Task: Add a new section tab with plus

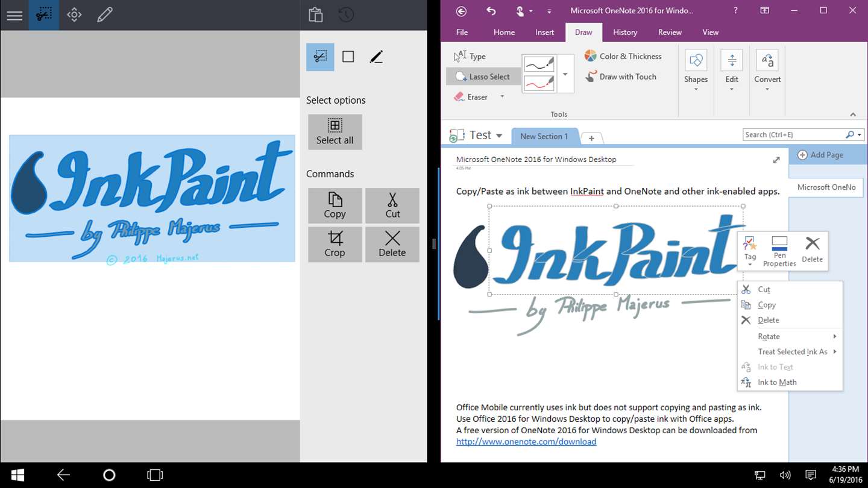Action: point(591,138)
